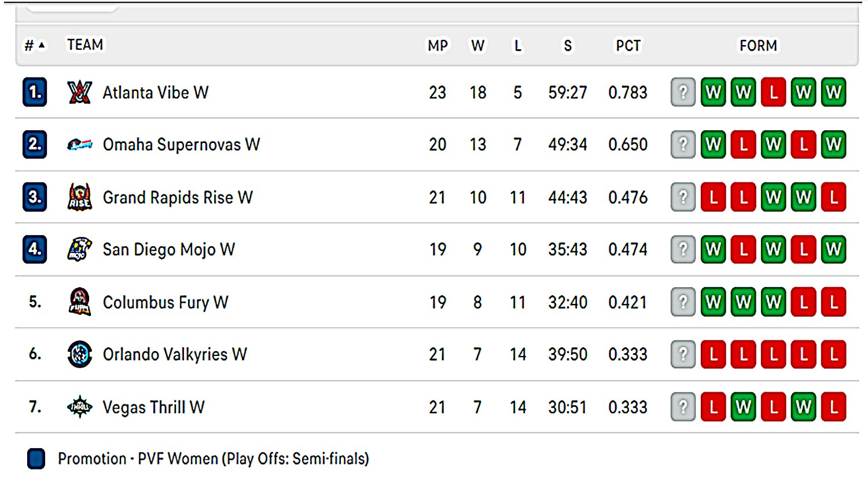
Task: Click the Columbus Fury team logo
Action: [79, 302]
